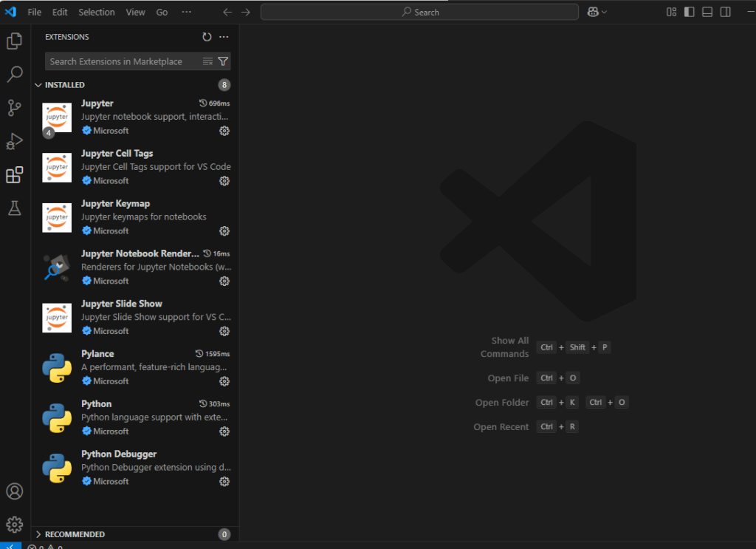Refresh the extensions list
The image size is (756, 549).
[207, 37]
